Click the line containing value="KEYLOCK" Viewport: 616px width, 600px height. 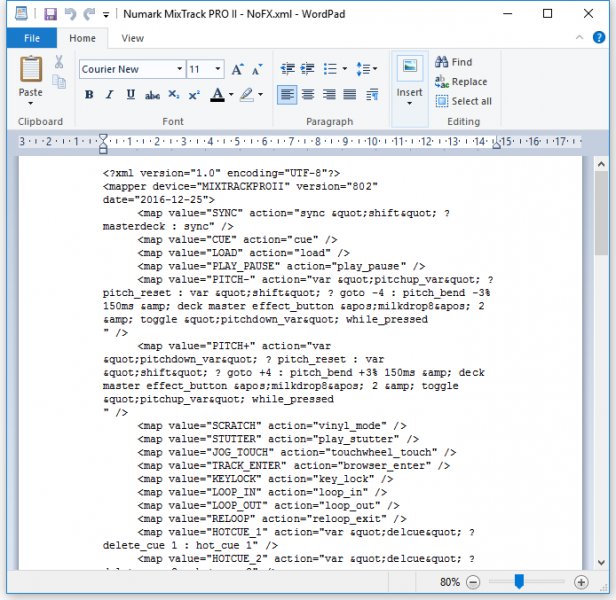point(266,479)
